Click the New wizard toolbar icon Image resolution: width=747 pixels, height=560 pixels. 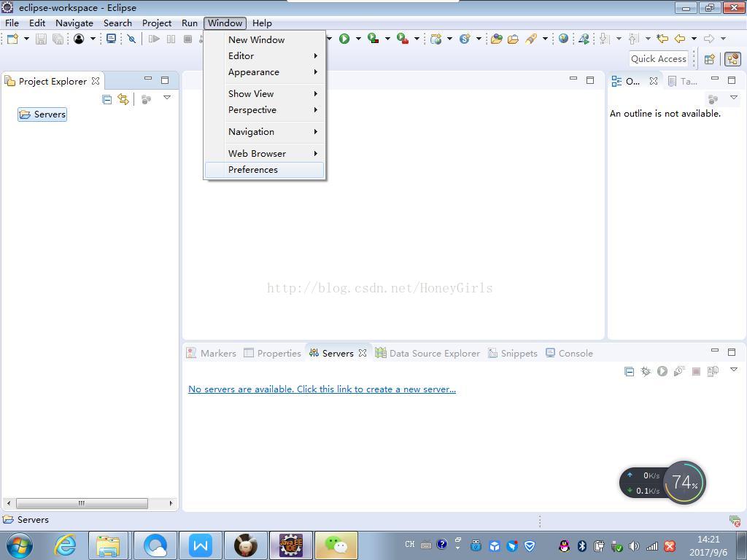12,39
